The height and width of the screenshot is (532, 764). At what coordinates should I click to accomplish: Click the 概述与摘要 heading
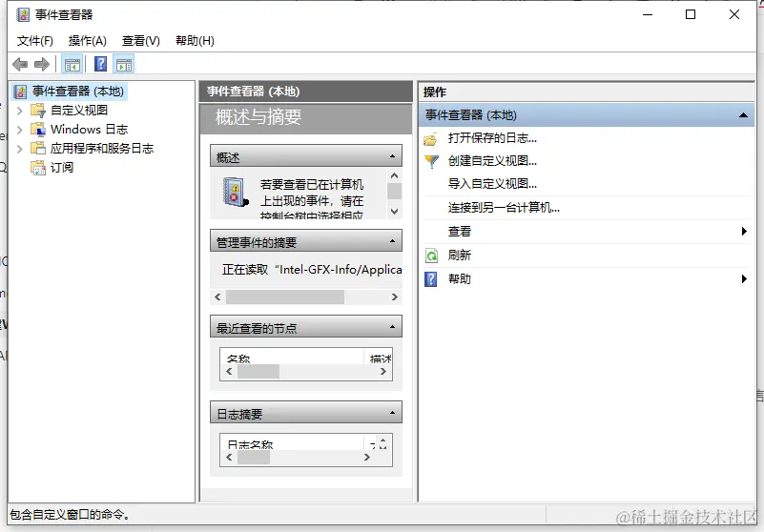(258, 117)
